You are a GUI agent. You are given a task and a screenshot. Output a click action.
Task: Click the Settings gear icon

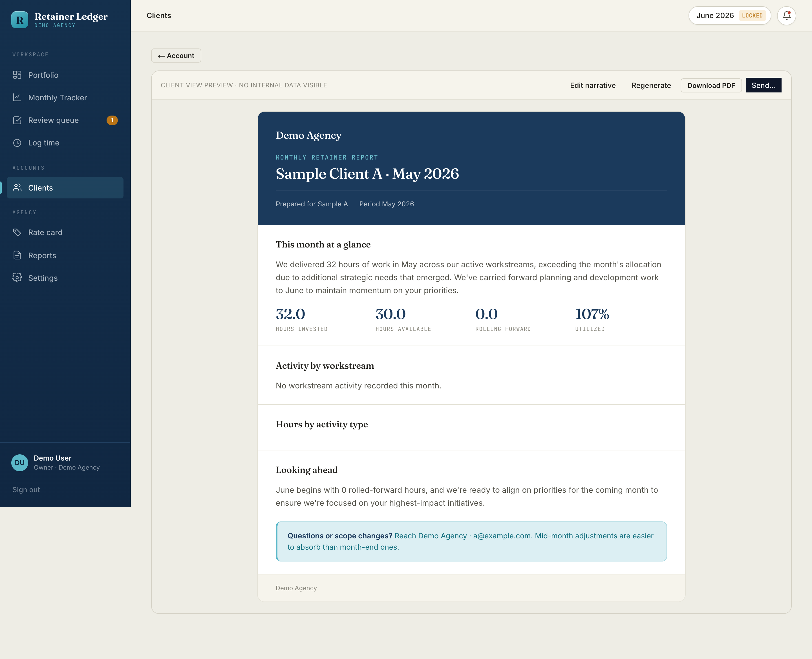pos(17,277)
